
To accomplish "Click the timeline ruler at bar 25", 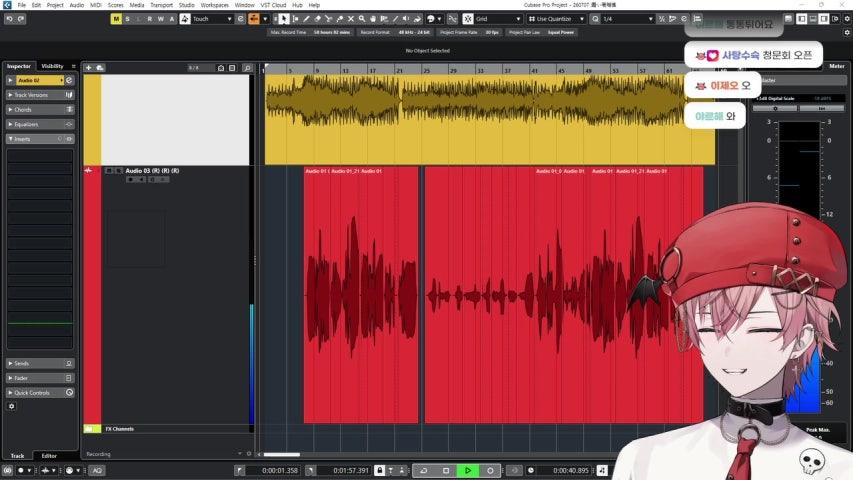I will [426, 70].
